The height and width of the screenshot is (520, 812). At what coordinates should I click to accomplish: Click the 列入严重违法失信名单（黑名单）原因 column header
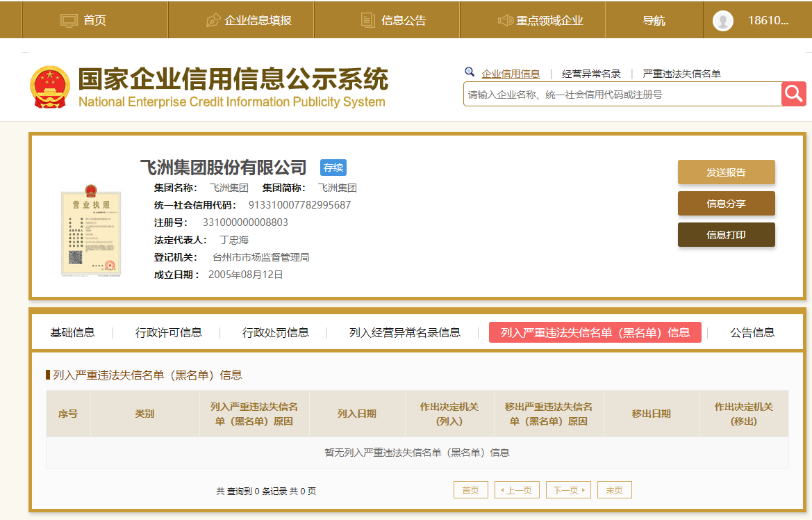point(254,414)
